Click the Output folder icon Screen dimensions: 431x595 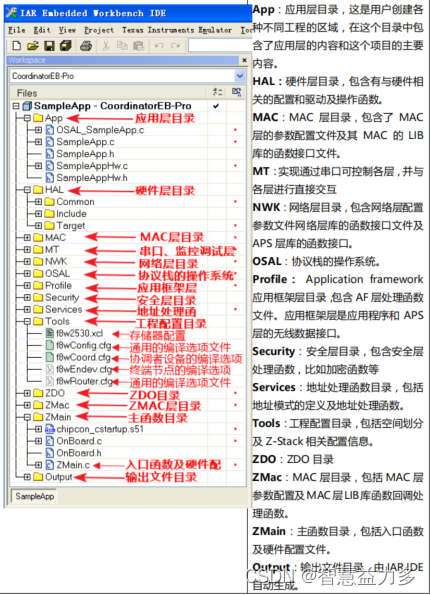(38, 477)
